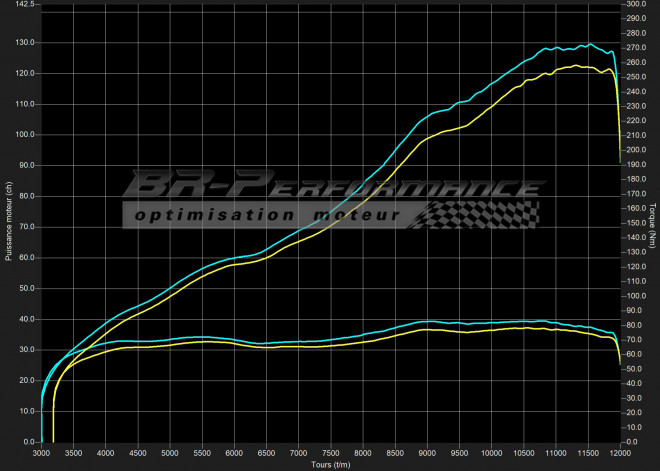Viewport: 660px width, 471px height.
Task: Click the 'Puissance moteur (ch)' axis title
Action: (x=7, y=222)
